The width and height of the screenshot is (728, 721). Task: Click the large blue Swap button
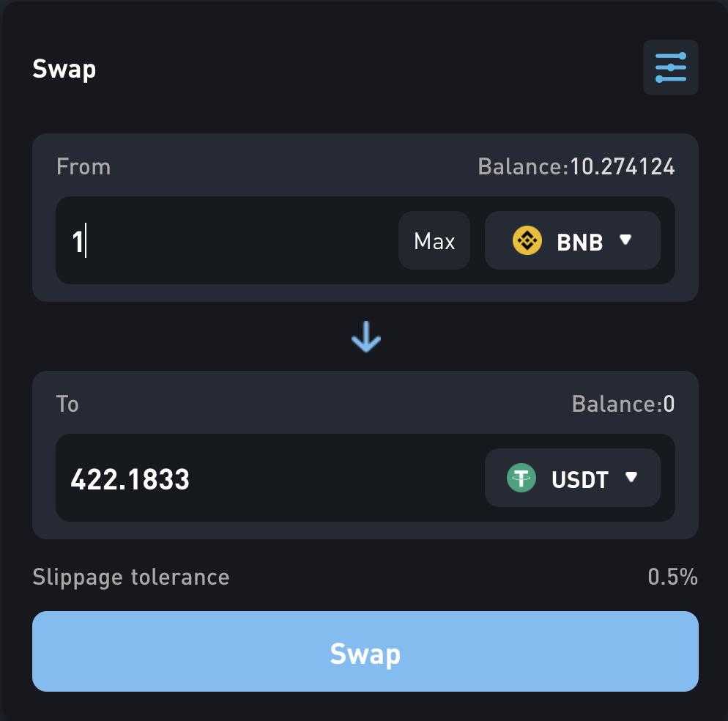[365, 651]
